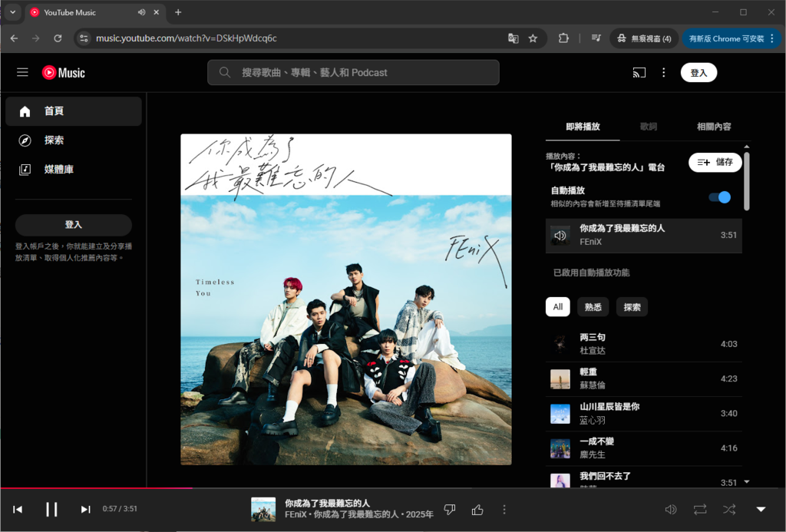
Task: Click the player volume icon
Action: (670, 510)
